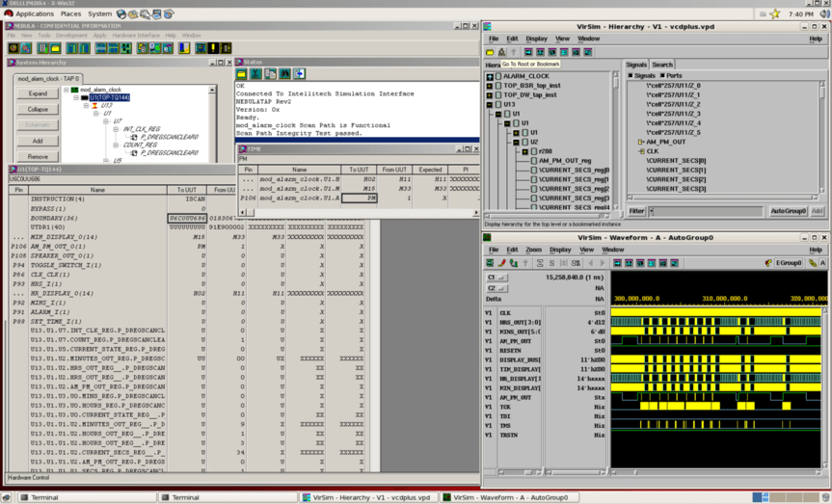Click the first clock icon in Nebula toolbar
Image resolution: width=832 pixels, height=504 pixels.
click(x=13, y=48)
